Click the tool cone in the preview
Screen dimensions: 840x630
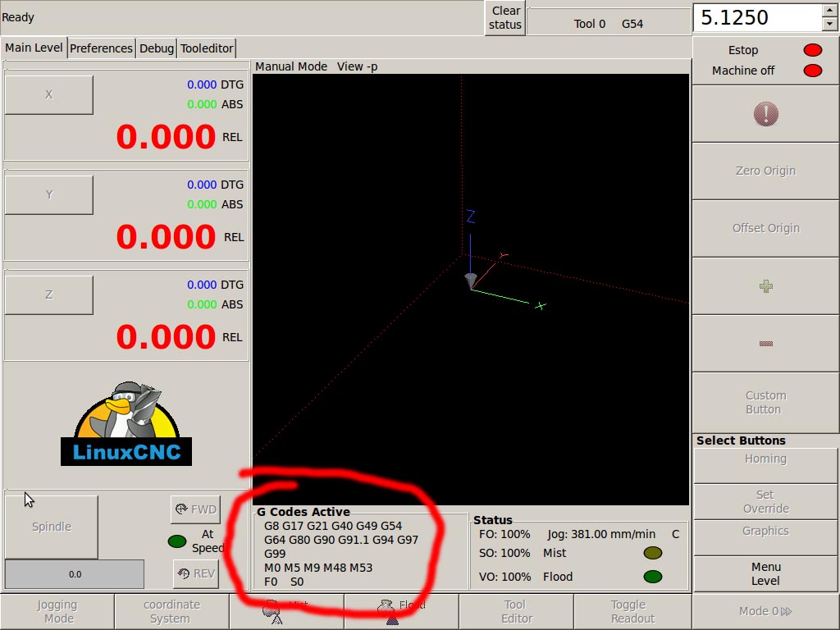pyautogui.click(x=470, y=281)
